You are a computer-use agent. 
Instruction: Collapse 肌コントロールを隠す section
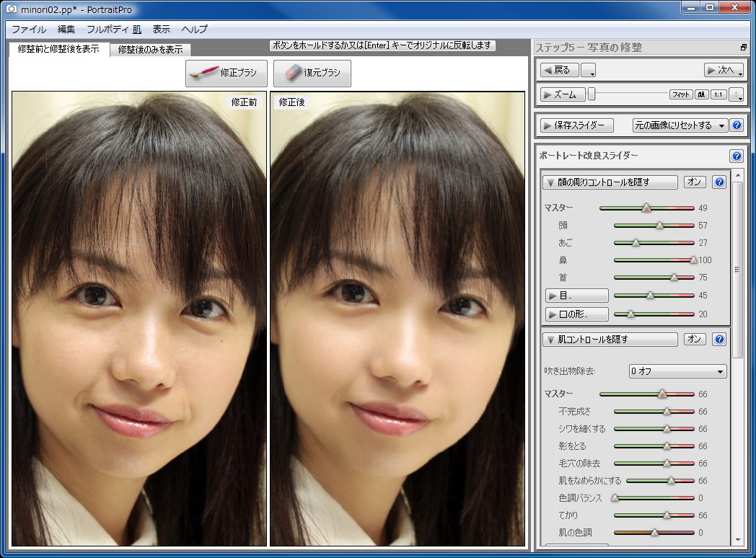pos(610,340)
